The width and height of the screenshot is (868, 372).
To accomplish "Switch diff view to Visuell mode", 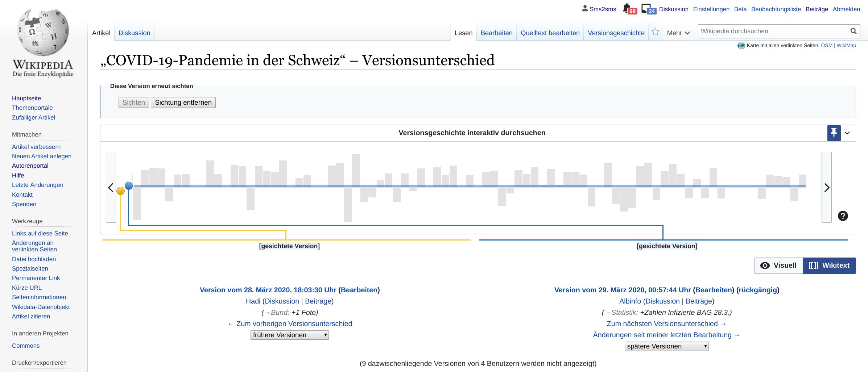I will tap(778, 265).
